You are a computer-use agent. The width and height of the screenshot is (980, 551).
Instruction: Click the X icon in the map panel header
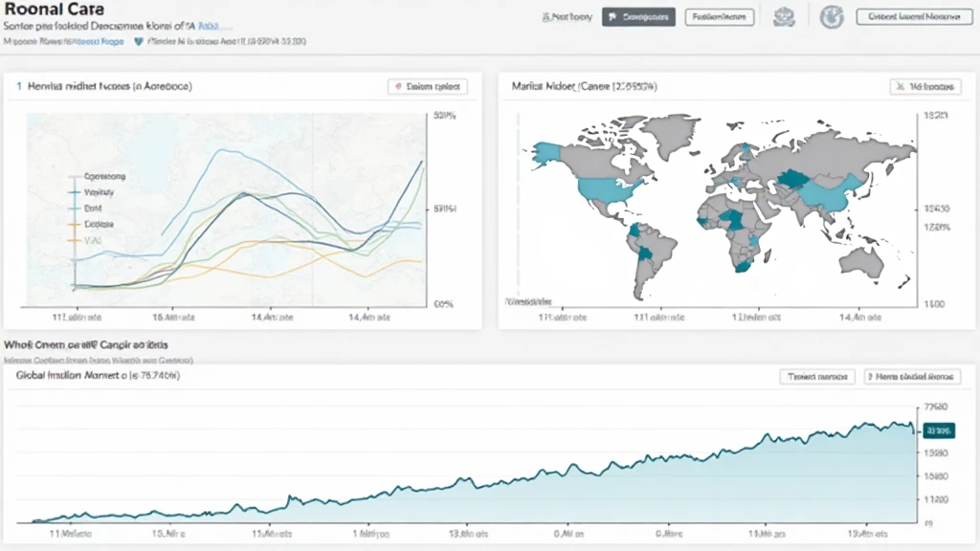(x=901, y=86)
